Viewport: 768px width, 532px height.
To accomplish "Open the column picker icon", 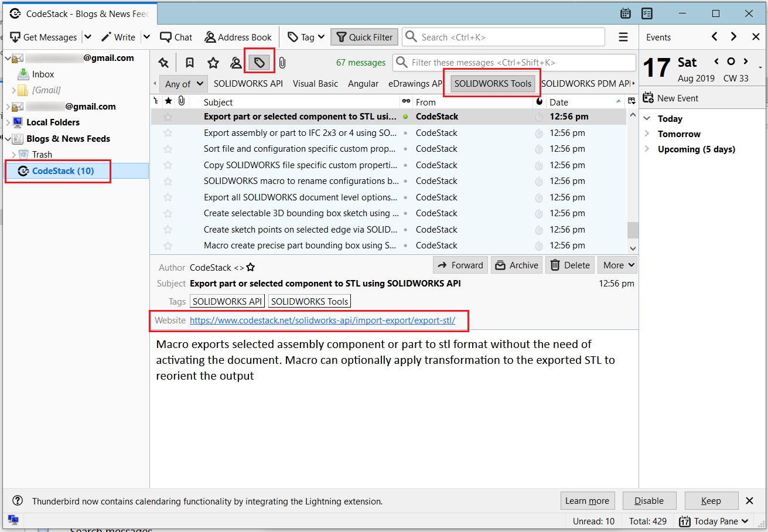I will click(632, 102).
